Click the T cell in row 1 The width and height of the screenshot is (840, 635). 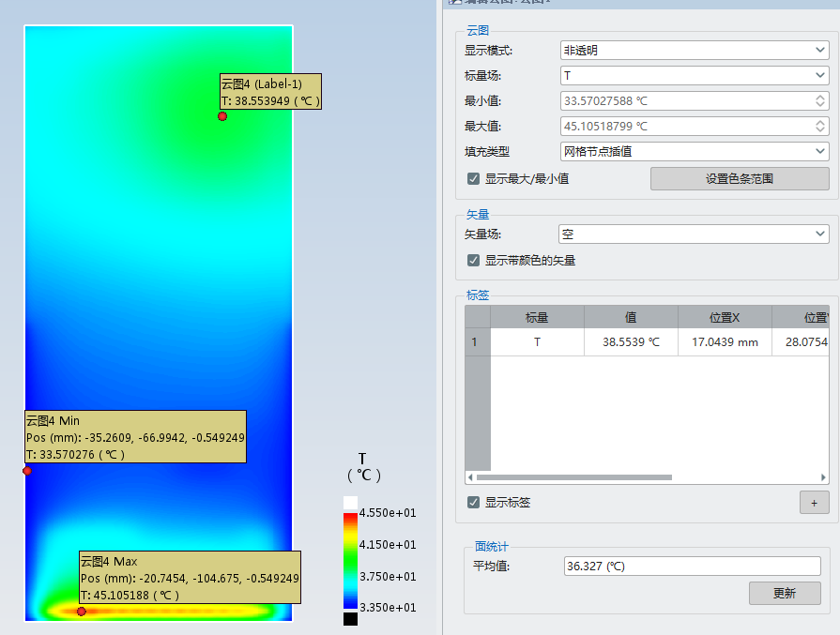coord(537,341)
